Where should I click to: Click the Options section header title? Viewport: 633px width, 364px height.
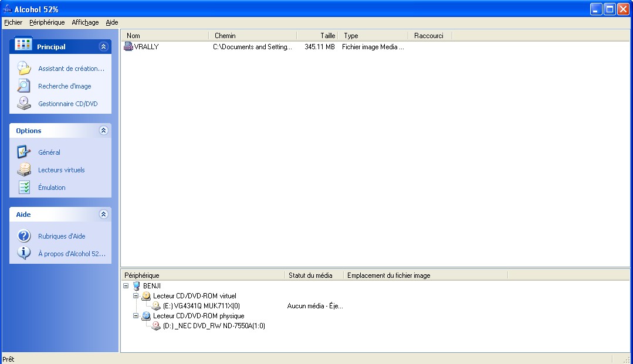coord(29,131)
